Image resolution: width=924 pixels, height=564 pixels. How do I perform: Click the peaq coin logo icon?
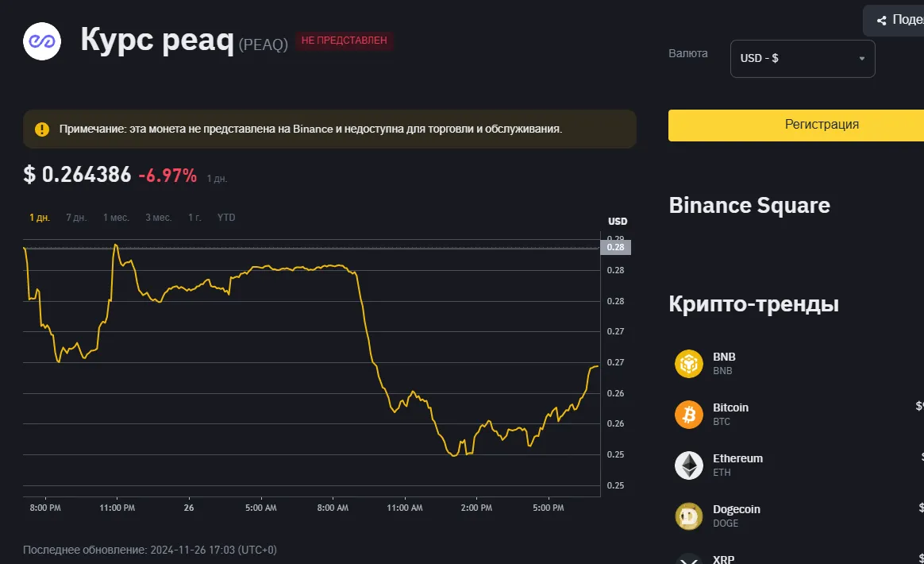[x=42, y=41]
